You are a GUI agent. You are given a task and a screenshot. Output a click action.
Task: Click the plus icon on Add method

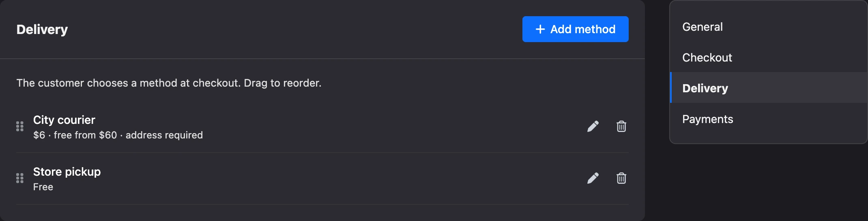[x=540, y=29]
